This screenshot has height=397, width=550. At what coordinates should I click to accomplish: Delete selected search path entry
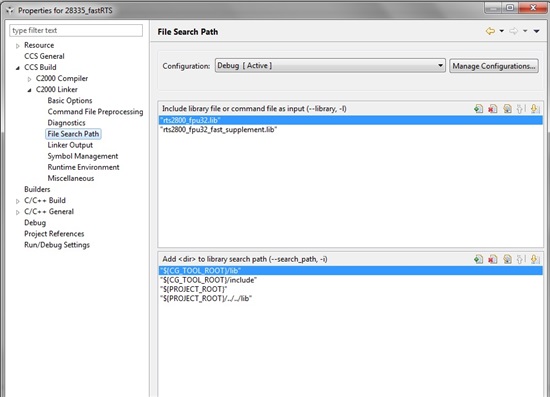click(x=492, y=260)
